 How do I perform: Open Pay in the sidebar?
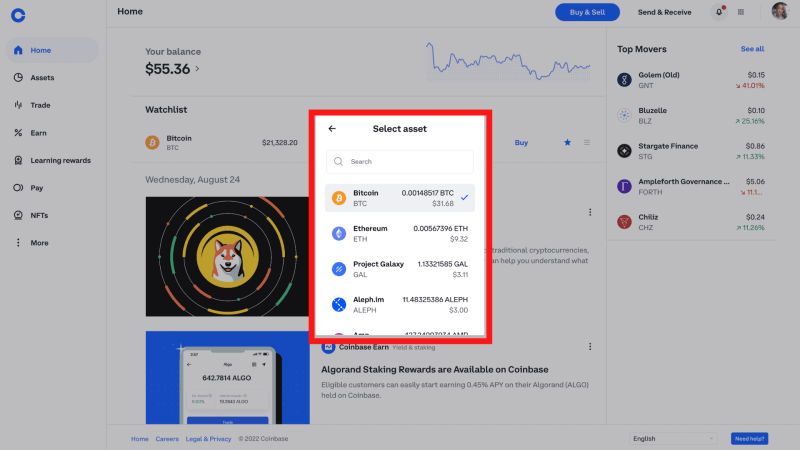click(52, 188)
